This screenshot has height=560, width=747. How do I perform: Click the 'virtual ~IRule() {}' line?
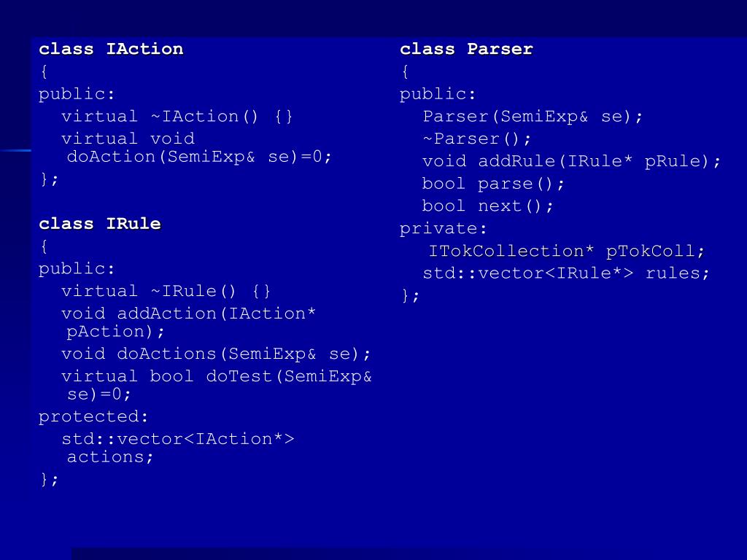point(166,291)
